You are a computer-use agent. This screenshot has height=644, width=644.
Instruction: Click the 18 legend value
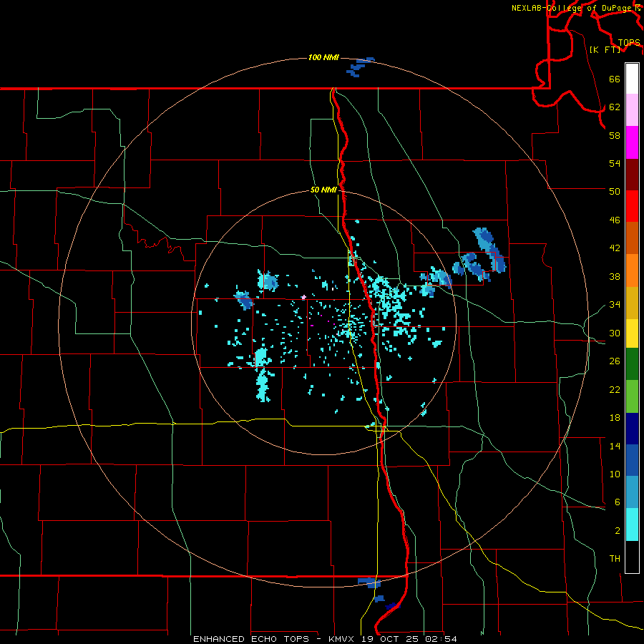[x=615, y=417]
